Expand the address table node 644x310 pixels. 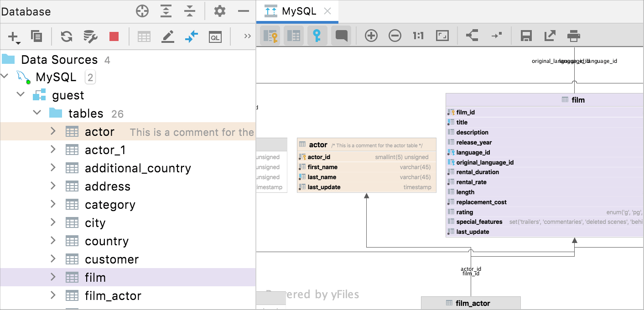(53, 186)
